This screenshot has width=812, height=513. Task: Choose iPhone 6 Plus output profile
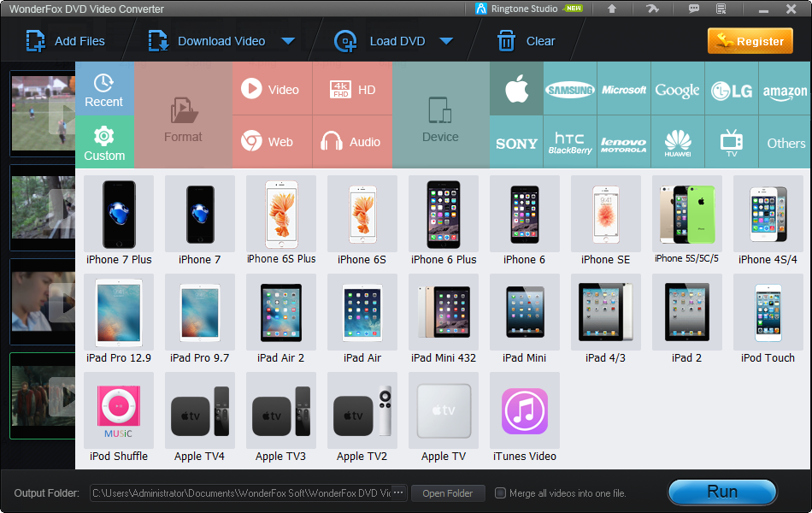(x=444, y=221)
